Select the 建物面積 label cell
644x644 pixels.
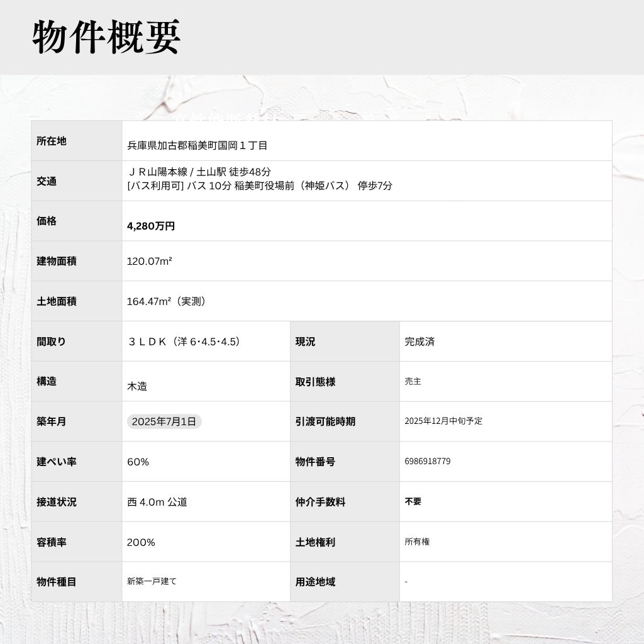coord(77,261)
